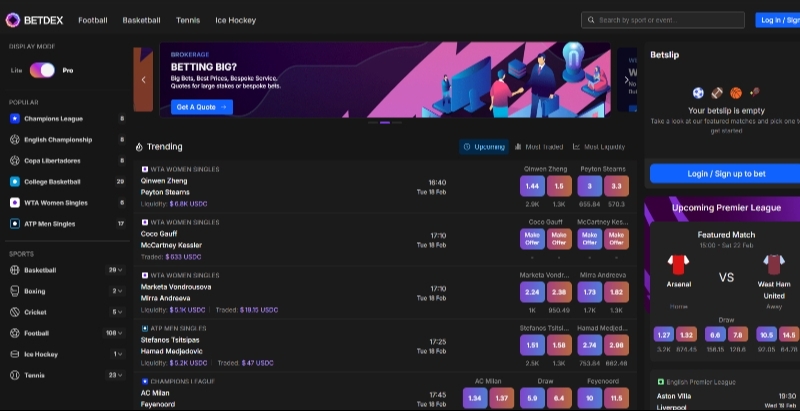This screenshot has height=411, width=800.
Task: Click the WTA Women Singles sidebar icon
Action: 15,203
